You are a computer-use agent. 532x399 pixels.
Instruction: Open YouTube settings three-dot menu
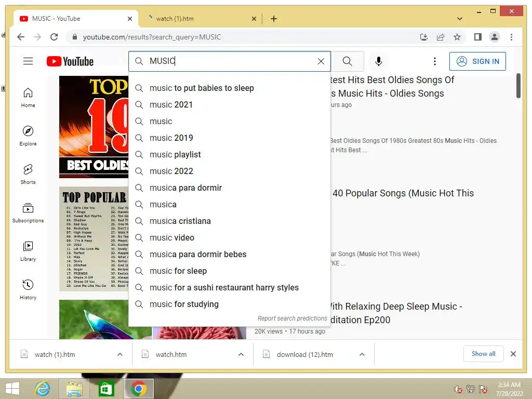coord(435,61)
